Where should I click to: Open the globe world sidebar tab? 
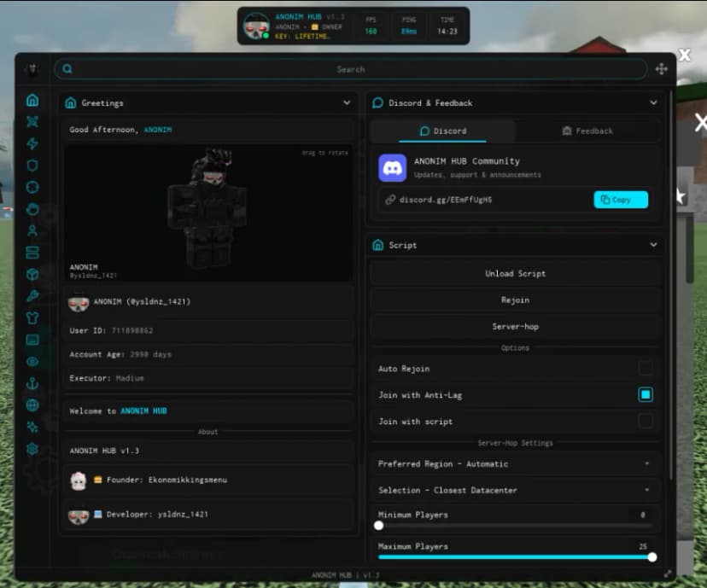click(32, 405)
